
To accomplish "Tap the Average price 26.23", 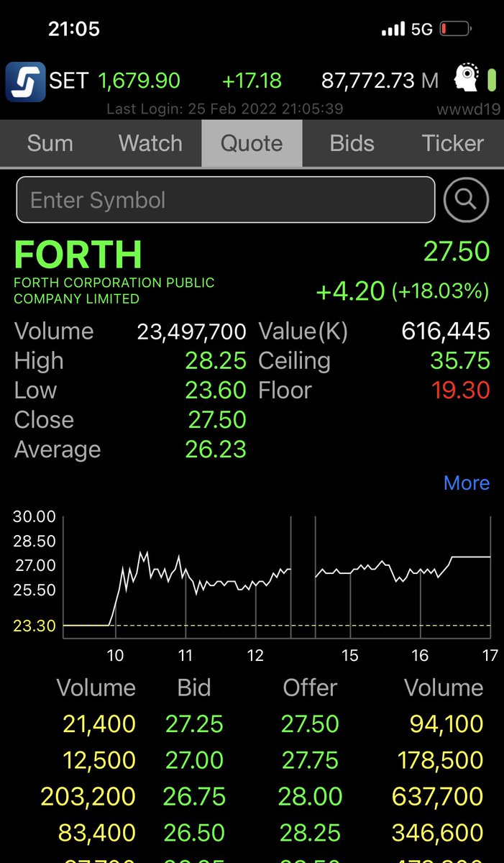I will [x=216, y=449].
